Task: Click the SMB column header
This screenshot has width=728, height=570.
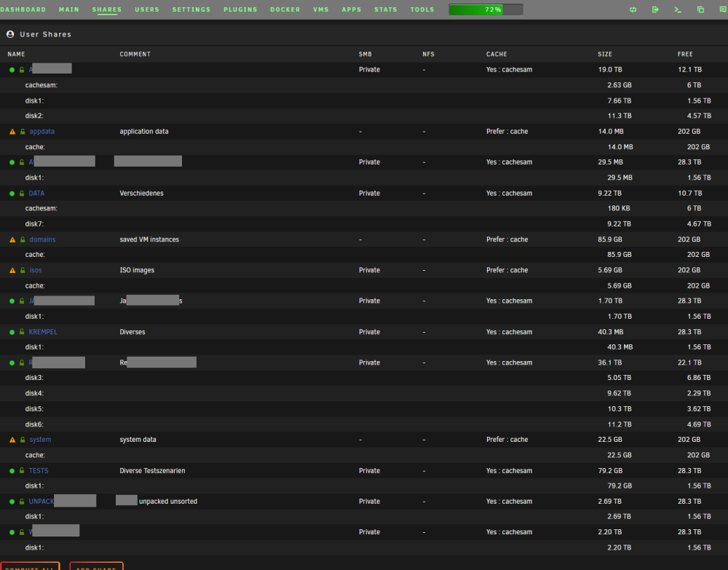Action: click(x=365, y=55)
